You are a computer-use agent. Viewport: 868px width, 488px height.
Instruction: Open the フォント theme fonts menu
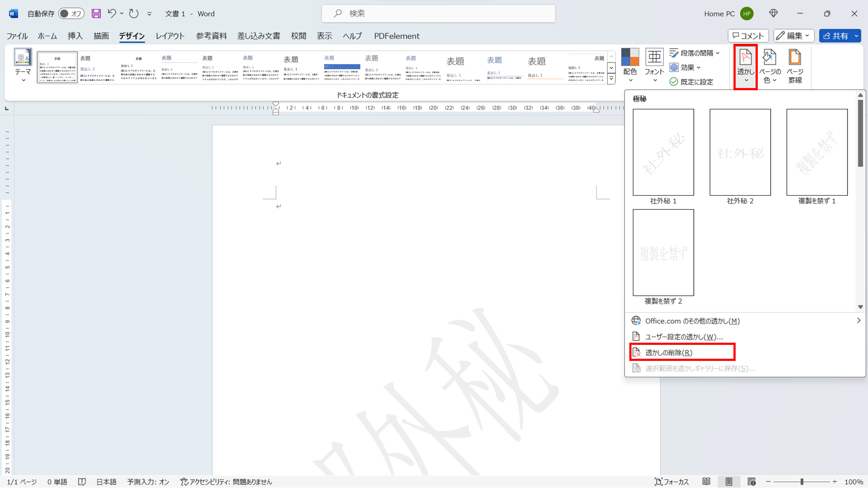[654, 66]
